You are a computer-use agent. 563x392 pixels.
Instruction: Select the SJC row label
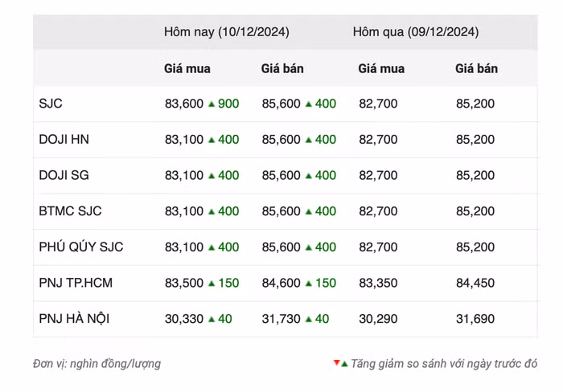51,104
